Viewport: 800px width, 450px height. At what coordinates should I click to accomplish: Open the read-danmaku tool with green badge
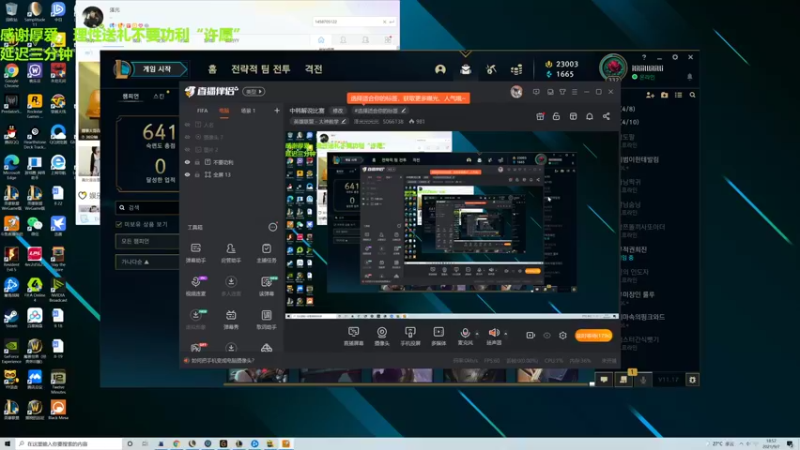click(x=266, y=286)
